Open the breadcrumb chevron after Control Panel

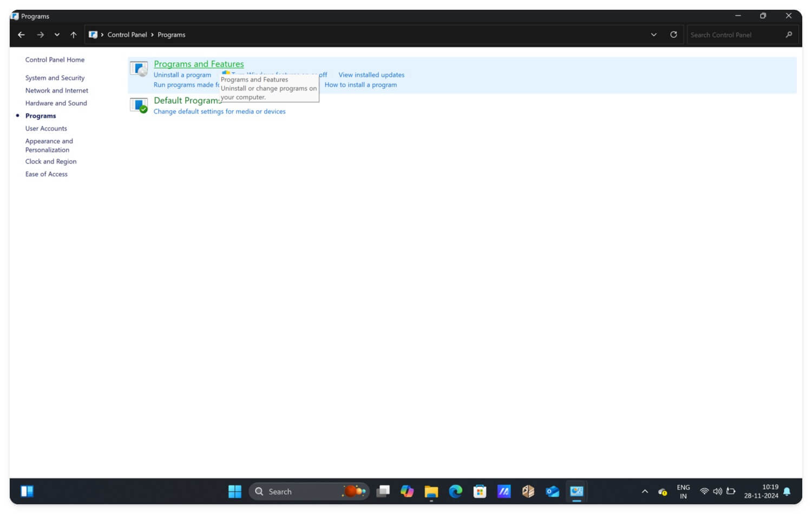pyautogui.click(x=153, y=34)
